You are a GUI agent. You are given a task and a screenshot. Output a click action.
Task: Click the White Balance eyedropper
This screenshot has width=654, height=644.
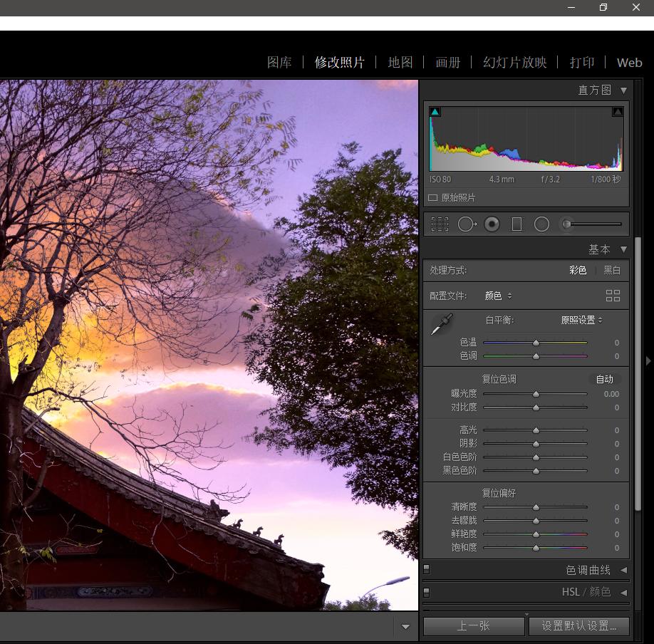[x=442, y=322]
